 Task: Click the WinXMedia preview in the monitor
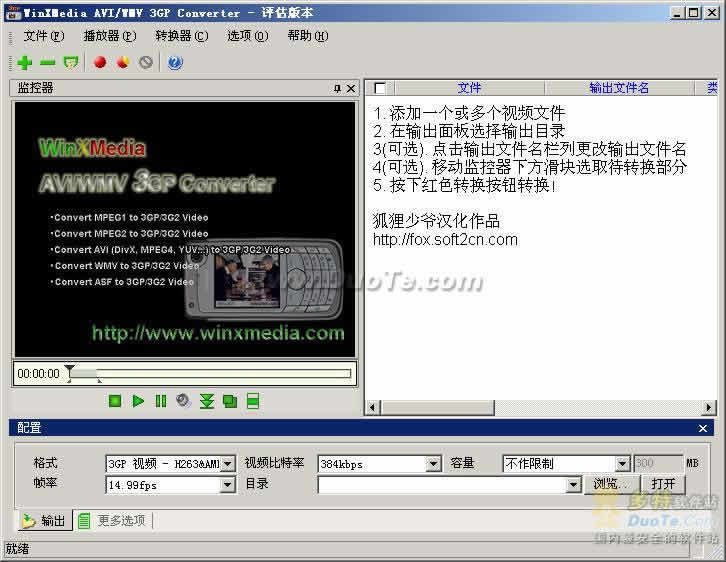185,229
